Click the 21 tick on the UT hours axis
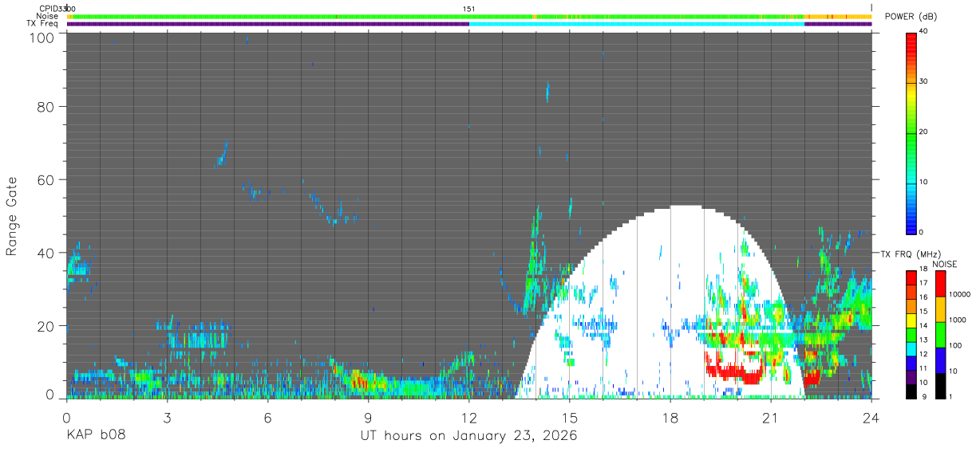The width and height of the screenshot is (980, 452). [x=770, y=417]
